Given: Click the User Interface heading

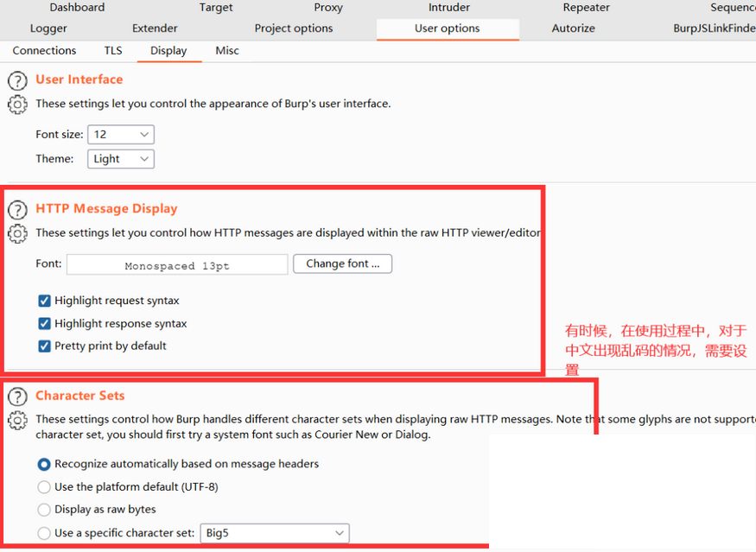Looking at the screenshot, I should click(79, 79).
